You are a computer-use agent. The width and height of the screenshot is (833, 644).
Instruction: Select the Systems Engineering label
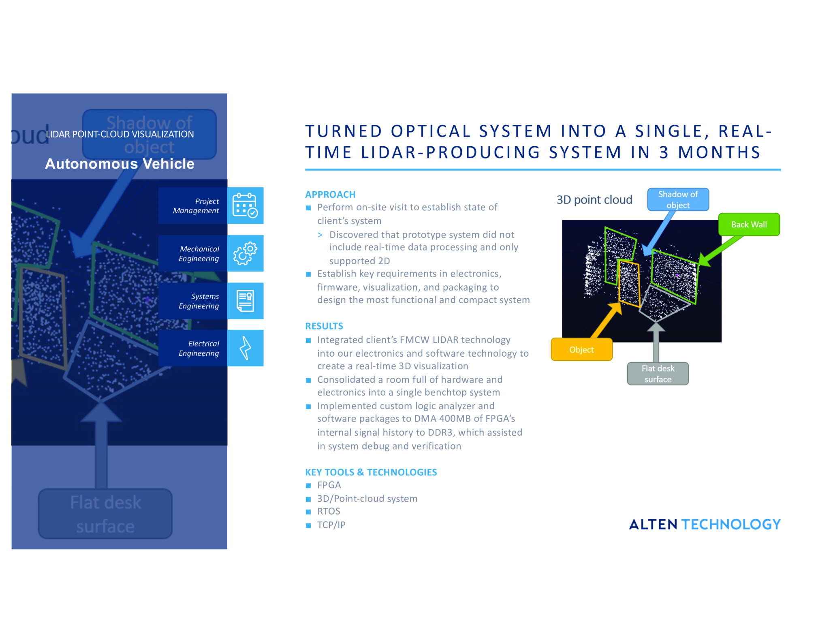coord(199,301)
